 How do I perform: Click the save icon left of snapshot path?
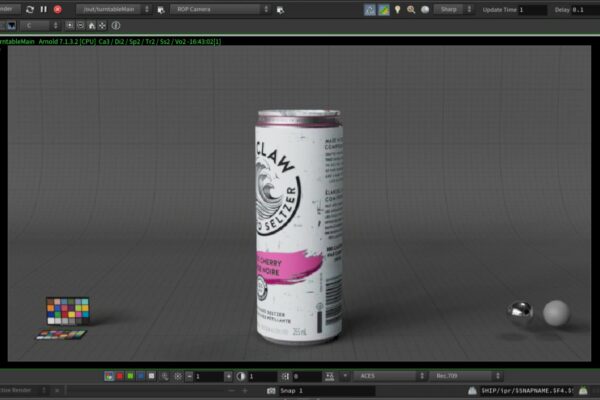pos(472,391)
